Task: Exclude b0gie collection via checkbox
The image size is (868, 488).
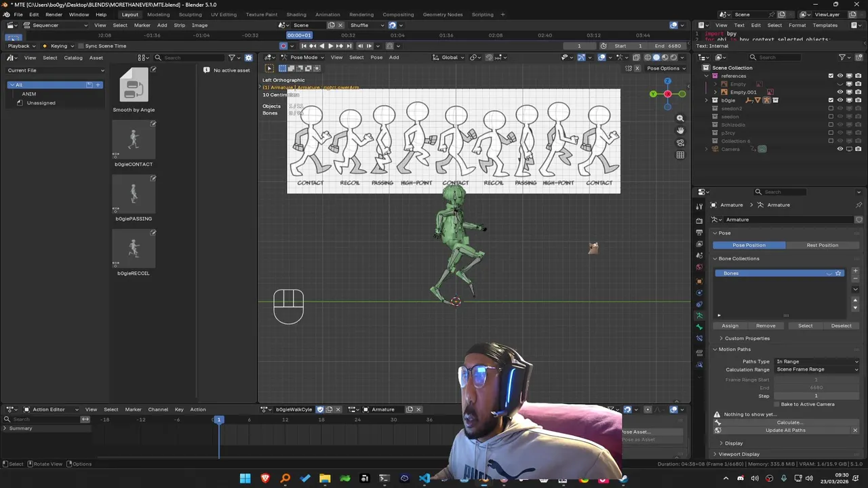Action: coord(831,100)
